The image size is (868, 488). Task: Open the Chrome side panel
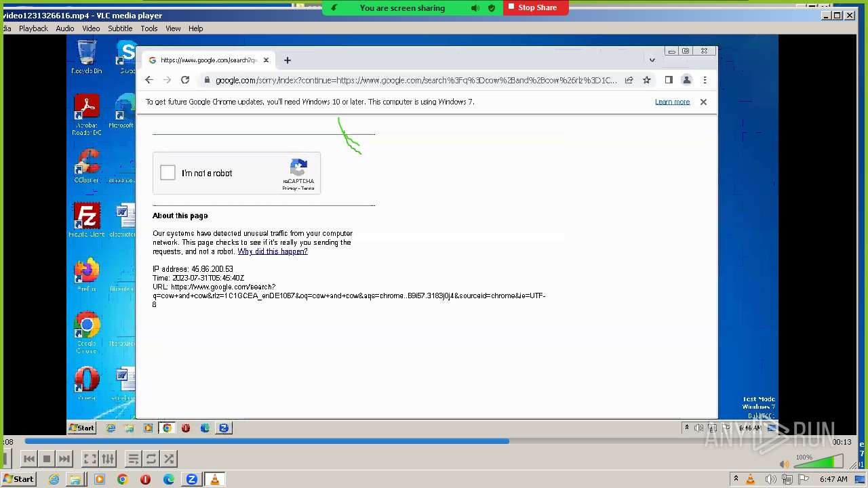click(x=669, y=80)
